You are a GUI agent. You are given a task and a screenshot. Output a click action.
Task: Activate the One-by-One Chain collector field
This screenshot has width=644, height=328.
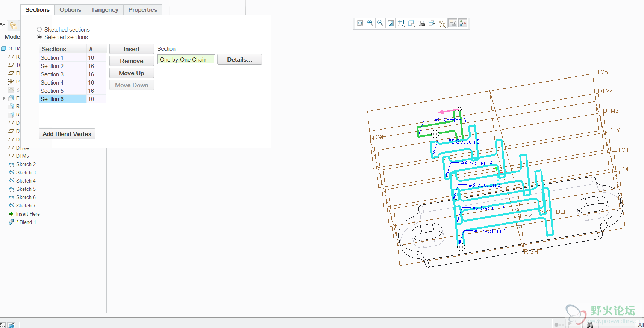186,59
